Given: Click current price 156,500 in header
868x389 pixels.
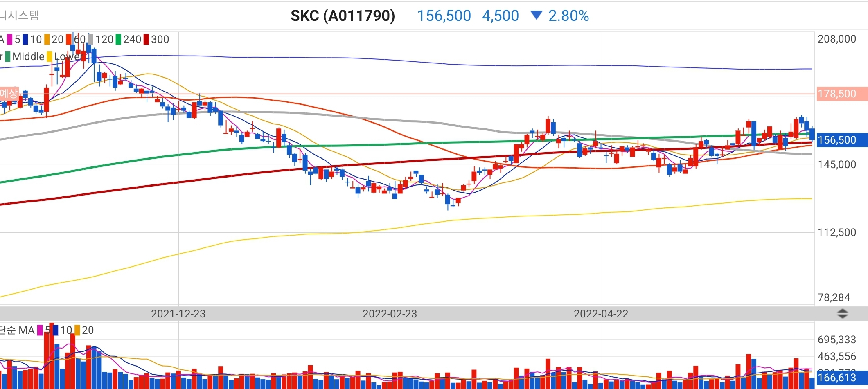Looking at the screenshot, I should tap(444, 16).
